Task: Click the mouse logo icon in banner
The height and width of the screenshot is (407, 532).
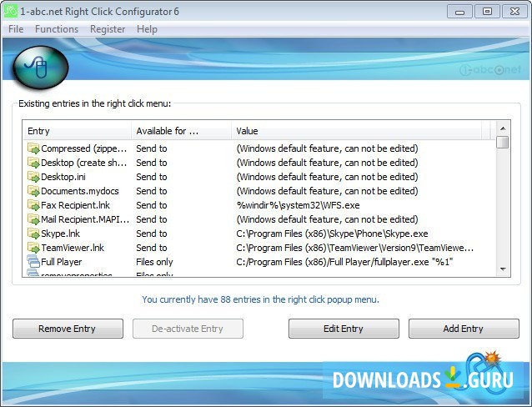Action: [x=41, y=68]
